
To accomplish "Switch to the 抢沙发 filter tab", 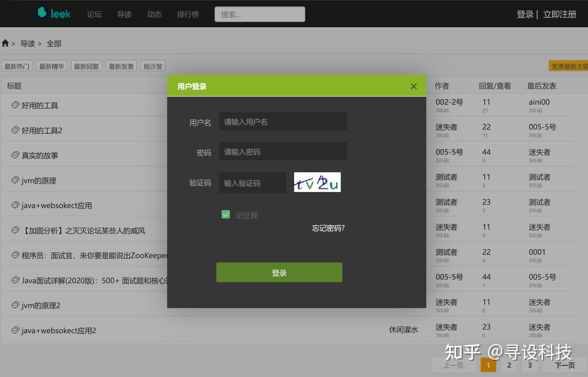I will pos(153,66).
